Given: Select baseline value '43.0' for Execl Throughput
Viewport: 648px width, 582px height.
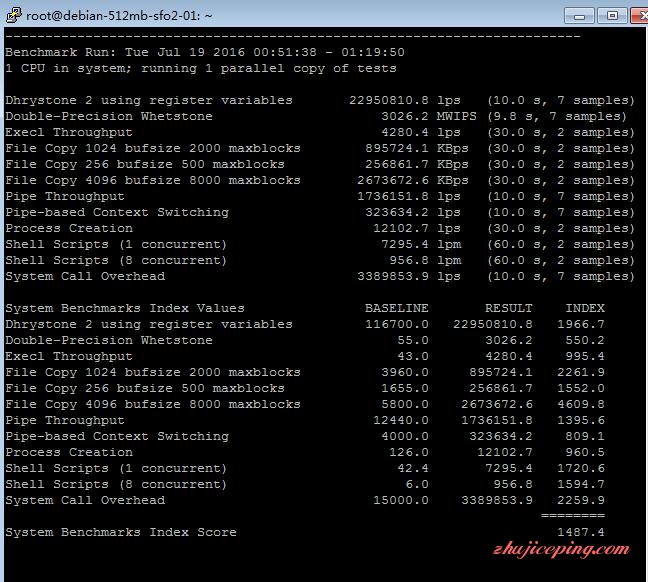Looking at the screenshot, I should pos(413,356).
